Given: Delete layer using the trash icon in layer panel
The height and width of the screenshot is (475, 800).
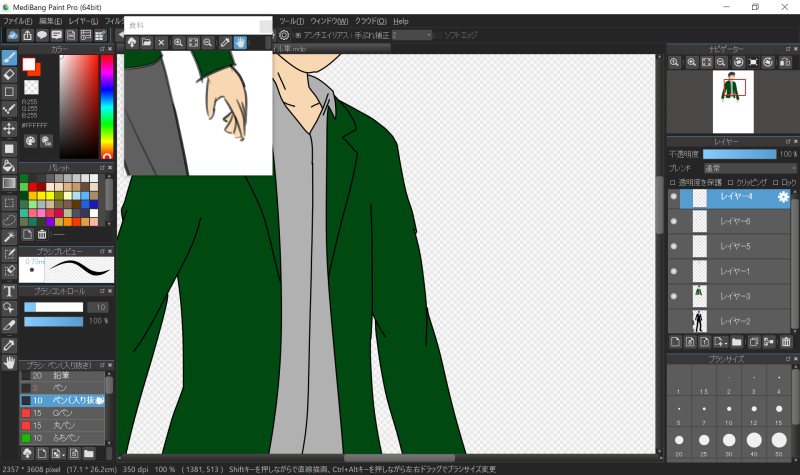Looking at the screenshot, I should pyautogui.click(x=786, y=342).
